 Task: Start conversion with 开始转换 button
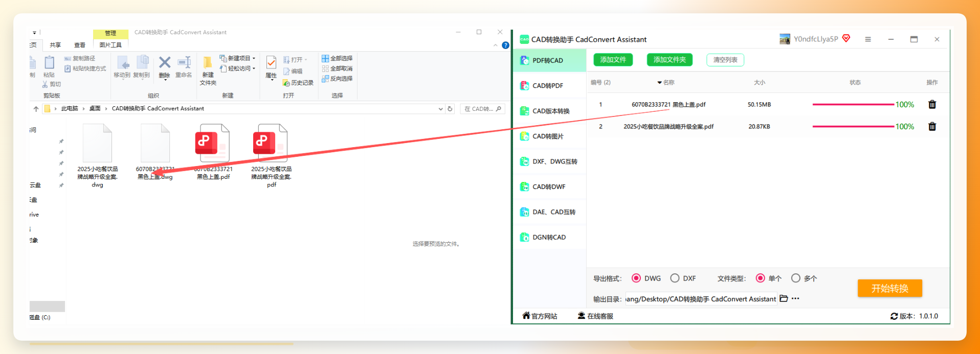point(890,288)
